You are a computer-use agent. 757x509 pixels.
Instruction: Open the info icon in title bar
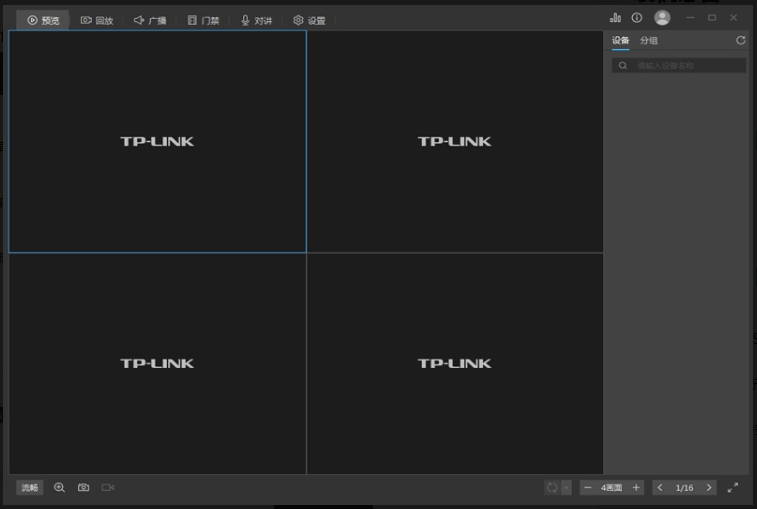tap(637, 18)
